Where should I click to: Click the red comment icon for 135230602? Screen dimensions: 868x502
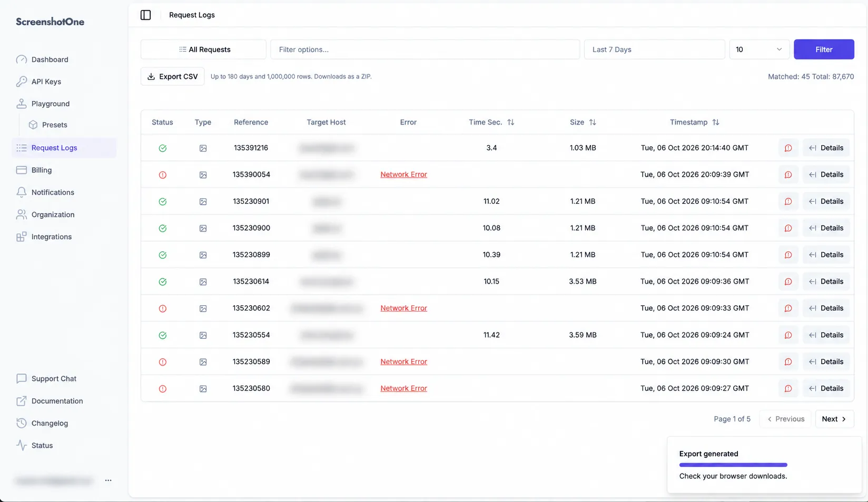point(788,308)
